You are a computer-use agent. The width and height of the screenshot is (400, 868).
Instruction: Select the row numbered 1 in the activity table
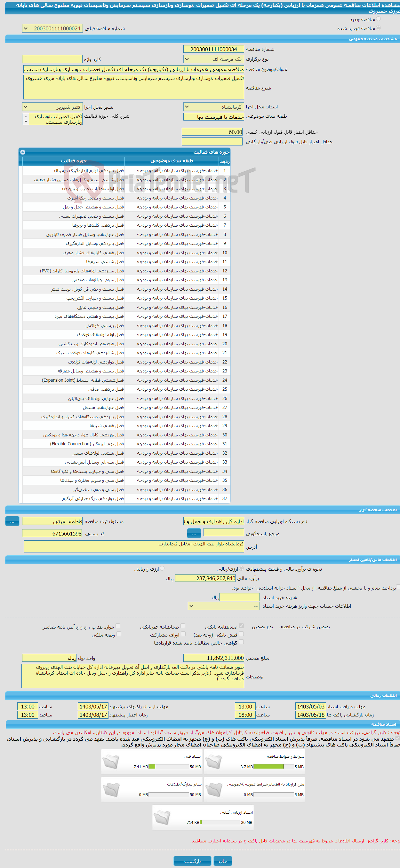point(126,170)
